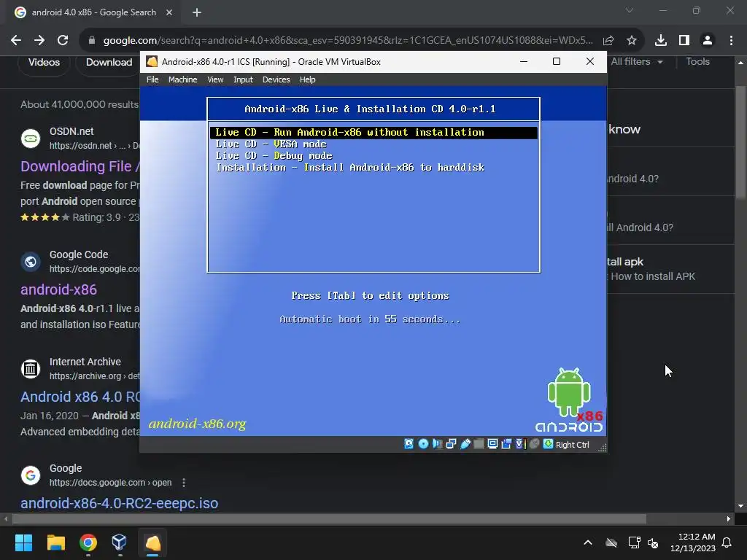
Task: Open Chrome's three-dot menu
Action: click(x=731, y=41)
